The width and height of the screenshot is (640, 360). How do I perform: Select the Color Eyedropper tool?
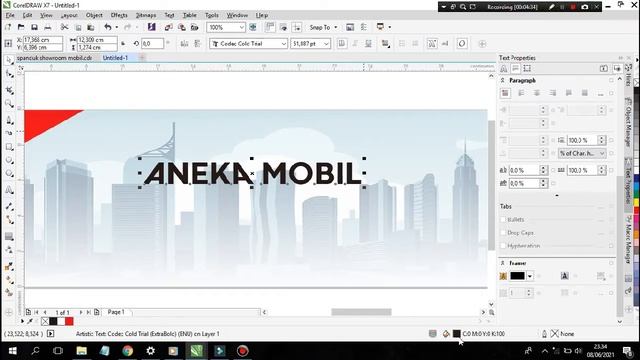pos(9,267)
